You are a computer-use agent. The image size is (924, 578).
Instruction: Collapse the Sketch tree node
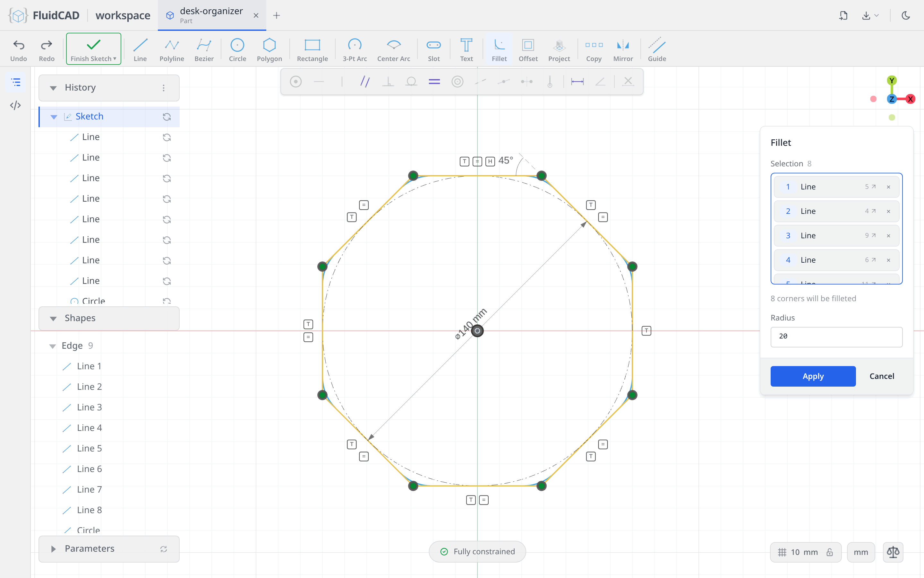[54, 117]
